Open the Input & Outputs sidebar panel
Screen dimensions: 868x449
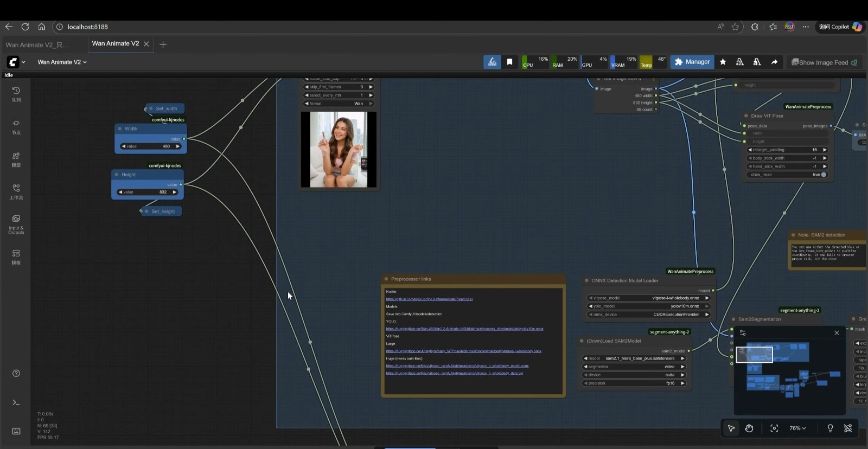pos(16,223)
